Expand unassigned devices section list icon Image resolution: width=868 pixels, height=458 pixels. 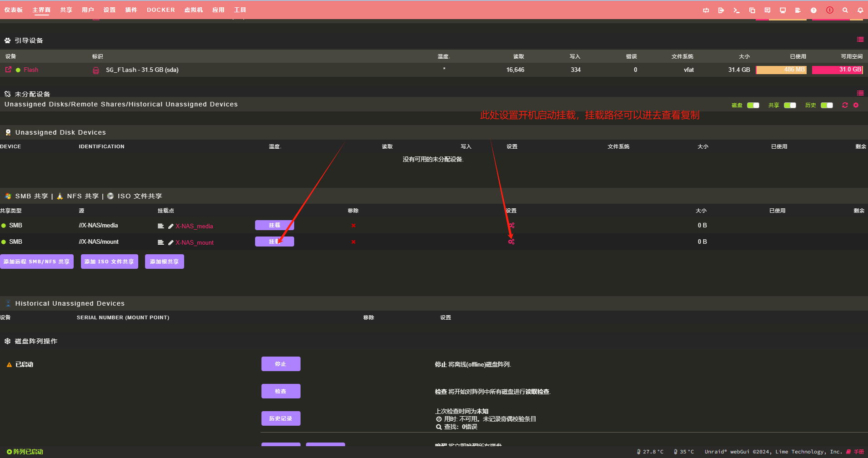[x=860, y=93]
